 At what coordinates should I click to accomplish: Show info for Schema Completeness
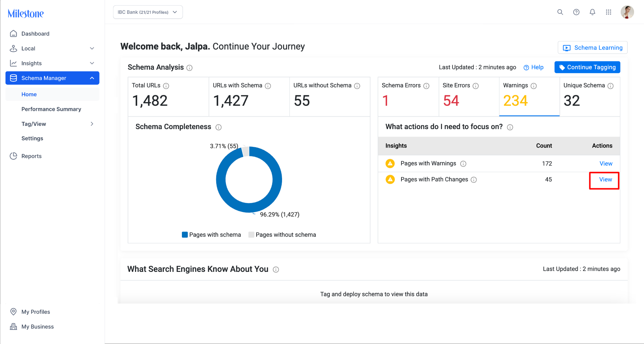pyautogui.click(x=218, y=127)
